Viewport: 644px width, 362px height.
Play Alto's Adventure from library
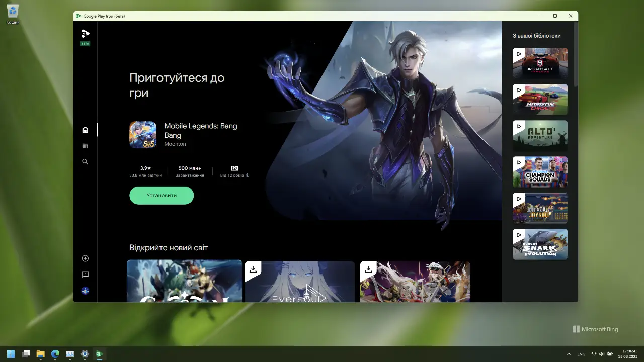(540, 135)
